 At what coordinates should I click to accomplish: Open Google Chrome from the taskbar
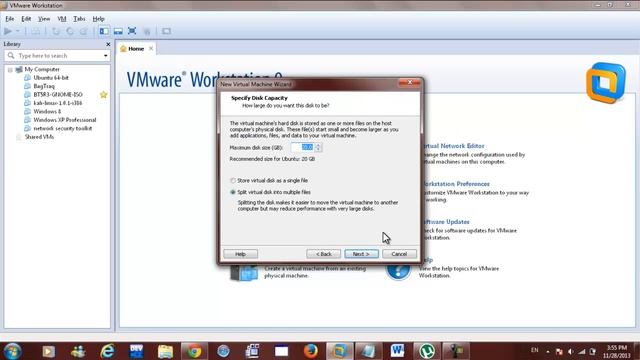click(194, 351)
